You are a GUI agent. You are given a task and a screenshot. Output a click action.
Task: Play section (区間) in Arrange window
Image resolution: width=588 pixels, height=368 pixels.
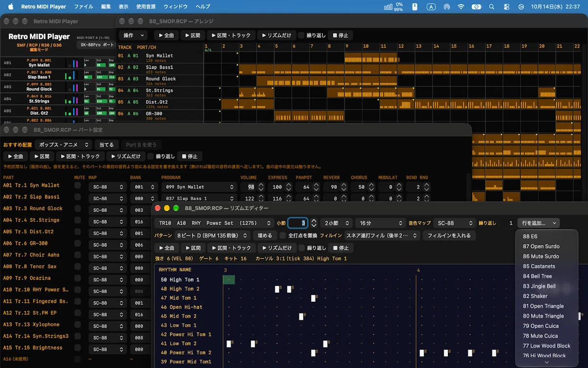click(192, 35)
